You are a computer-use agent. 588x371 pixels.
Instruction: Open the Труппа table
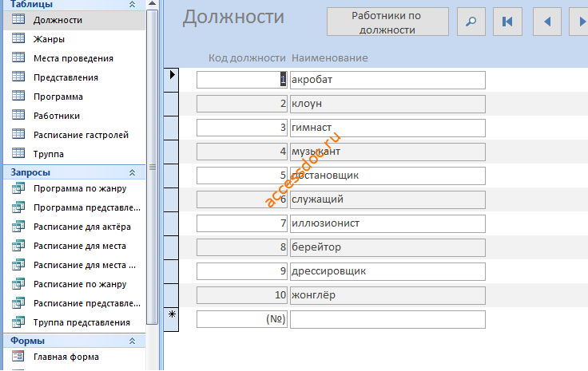pos(49,154)
